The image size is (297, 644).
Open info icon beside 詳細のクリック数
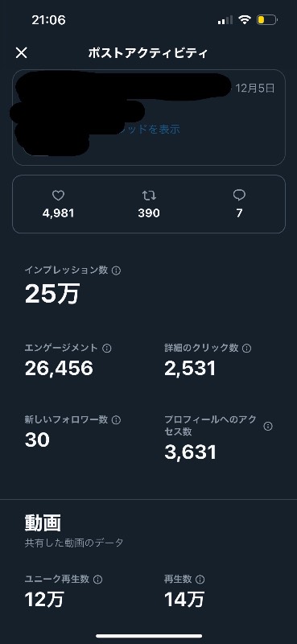point(246,349)
